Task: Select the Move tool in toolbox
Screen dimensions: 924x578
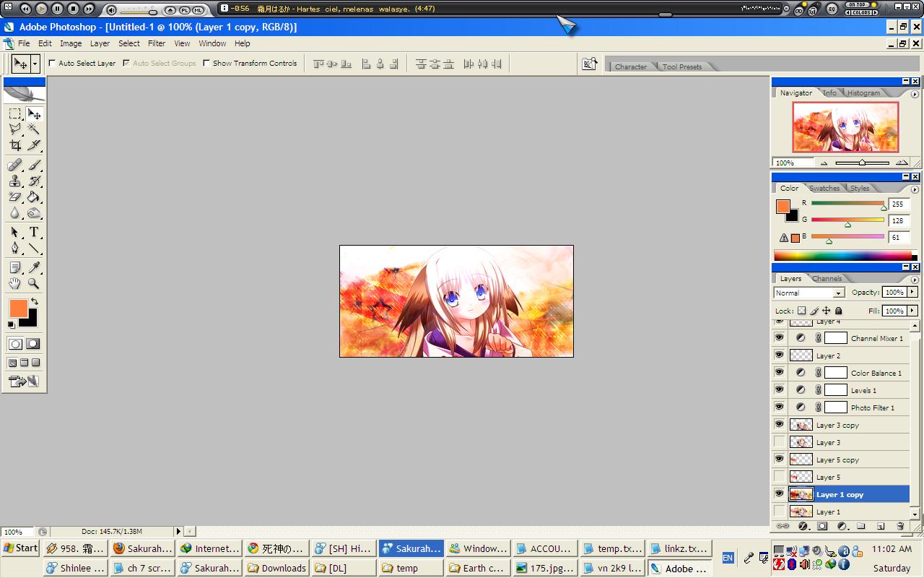Action: (x=34, y=113)
